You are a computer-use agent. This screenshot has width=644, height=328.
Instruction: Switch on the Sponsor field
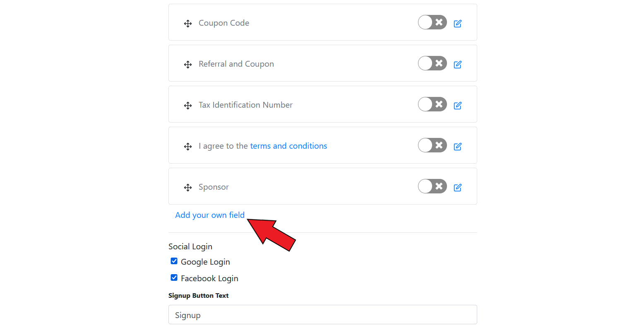tap(432, 186)
